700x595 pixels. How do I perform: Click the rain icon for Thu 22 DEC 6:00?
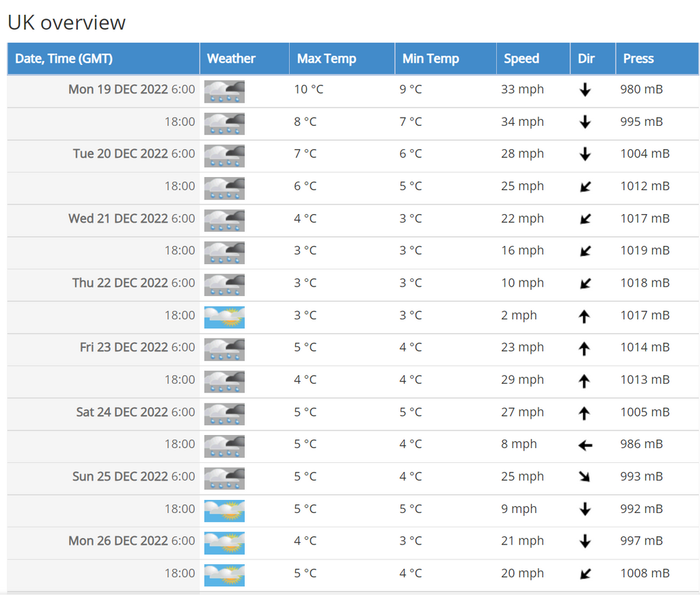pos(224,285)
